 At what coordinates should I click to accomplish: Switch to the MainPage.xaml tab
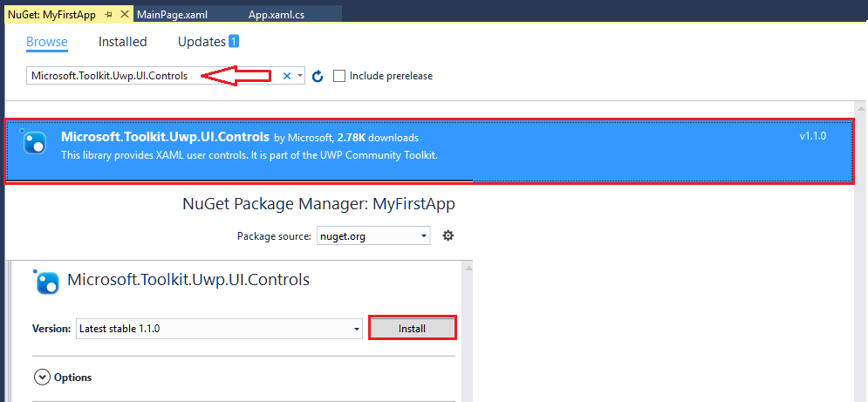pos(171,16)
